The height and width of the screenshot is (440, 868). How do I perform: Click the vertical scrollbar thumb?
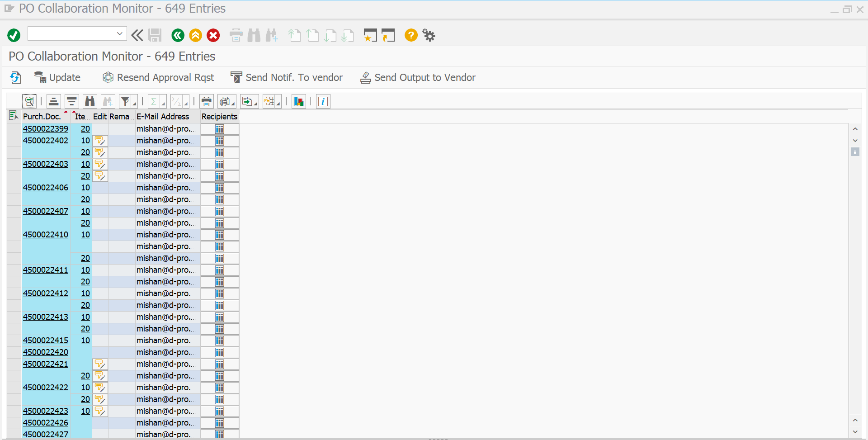(x=855, y=152)
